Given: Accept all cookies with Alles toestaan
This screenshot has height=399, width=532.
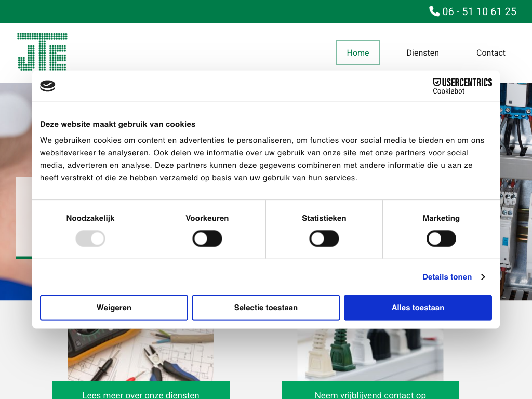Looking at the screenshot, I should click(418, 308).
